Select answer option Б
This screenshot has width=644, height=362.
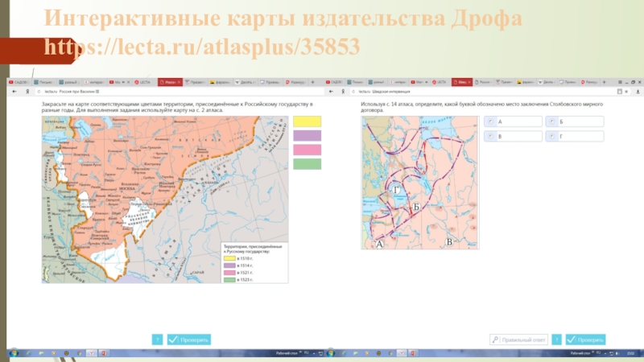[x=573, y=121]
